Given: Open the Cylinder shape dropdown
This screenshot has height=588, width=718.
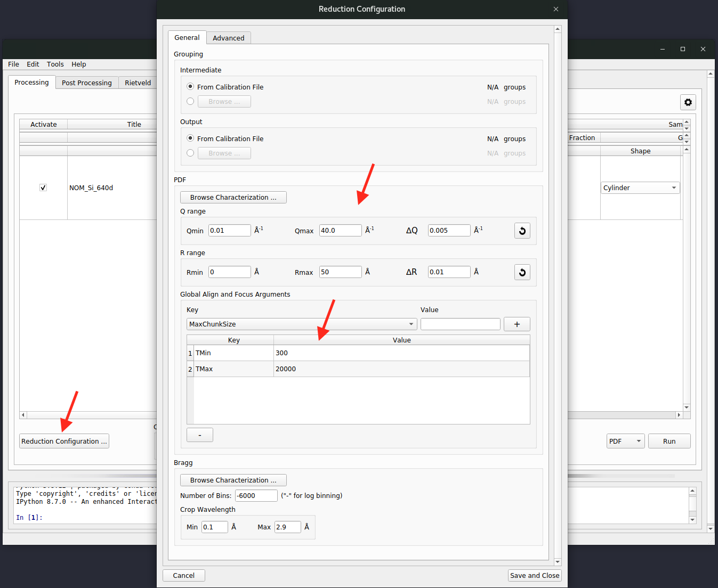Looking at the screenshot, I should [674, 187].
